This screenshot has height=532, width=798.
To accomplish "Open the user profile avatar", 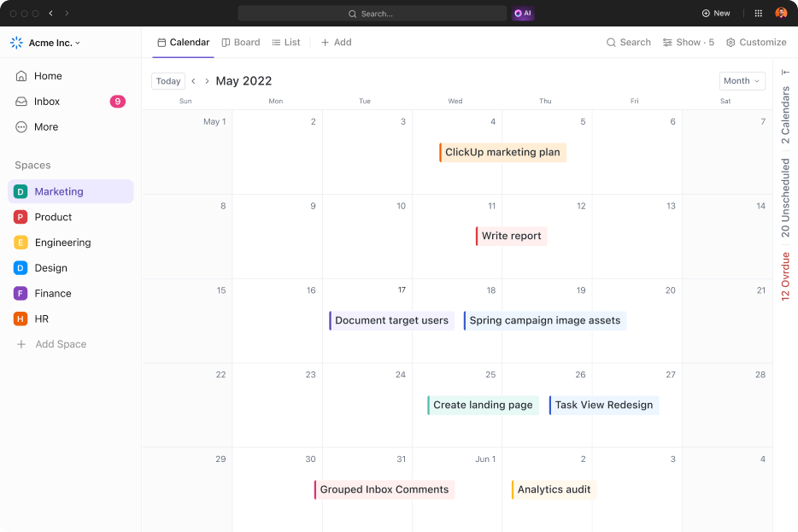I will [x=781, y=13].
